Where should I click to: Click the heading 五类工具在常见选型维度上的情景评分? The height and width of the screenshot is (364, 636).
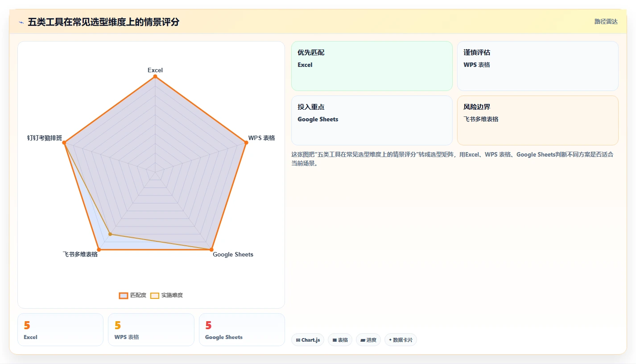103,22
